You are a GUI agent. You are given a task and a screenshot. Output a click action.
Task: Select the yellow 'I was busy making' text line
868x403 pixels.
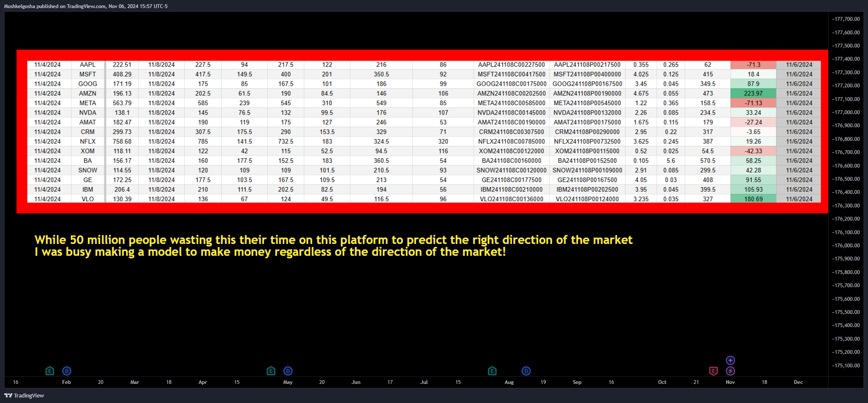coord(270,252)
